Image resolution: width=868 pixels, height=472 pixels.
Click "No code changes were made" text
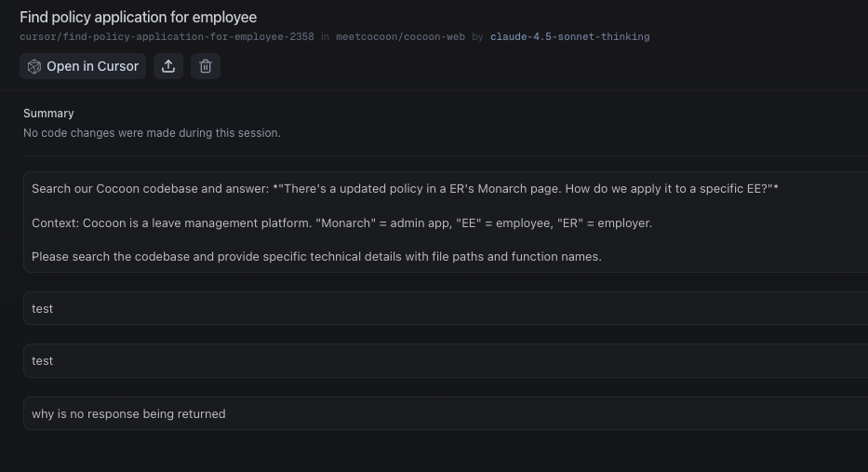pyautogui.click(x=152, y=133)
